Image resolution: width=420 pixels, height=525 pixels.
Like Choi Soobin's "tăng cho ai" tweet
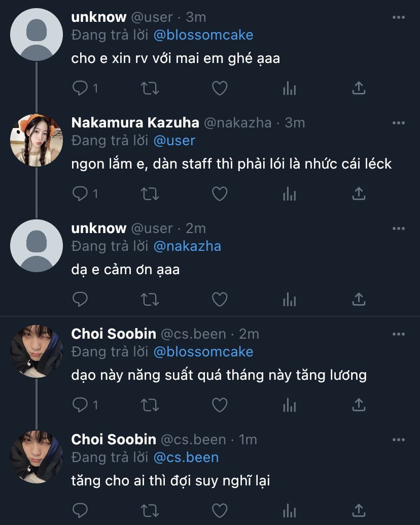click(219, 510)
